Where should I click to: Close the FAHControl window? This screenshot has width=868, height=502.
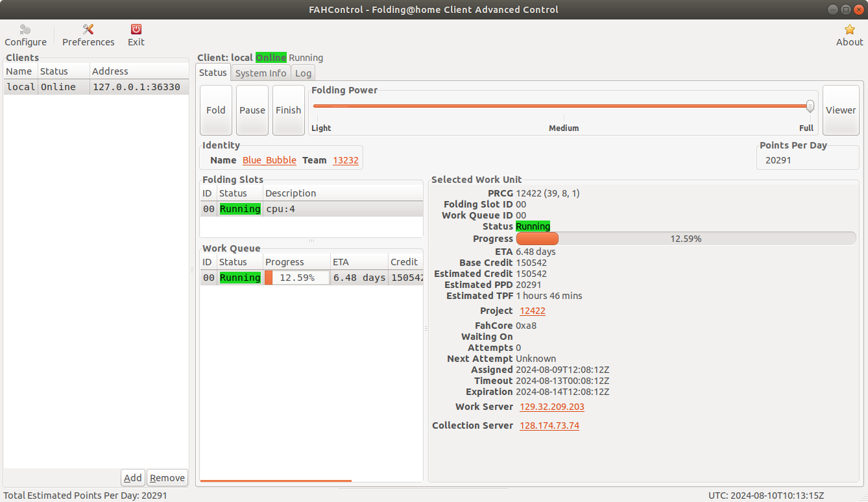click(x=858, y=9)
